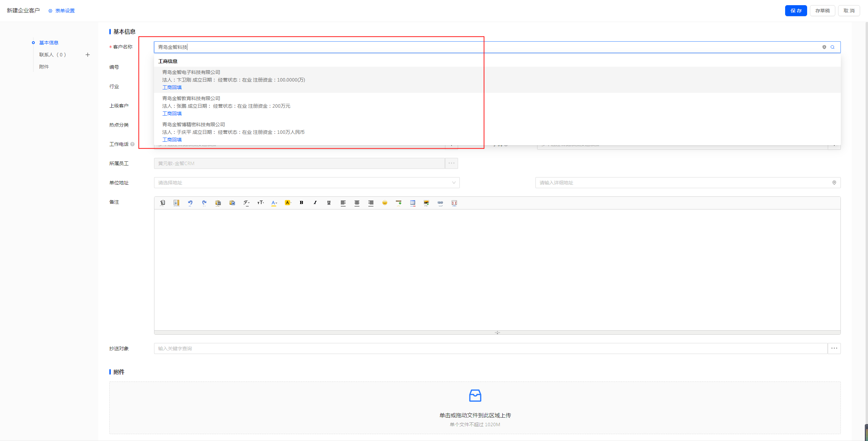Viewport: 868px width, 441px height.
Task: Click shield icon in customer name field
Action: coord(824,47)
